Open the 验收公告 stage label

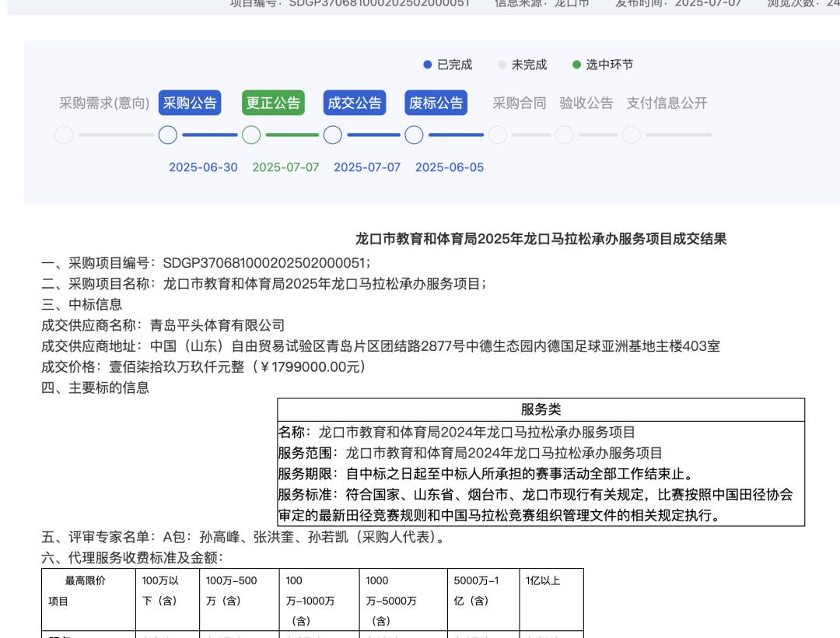pyautogui.click(x=586, y=103)
